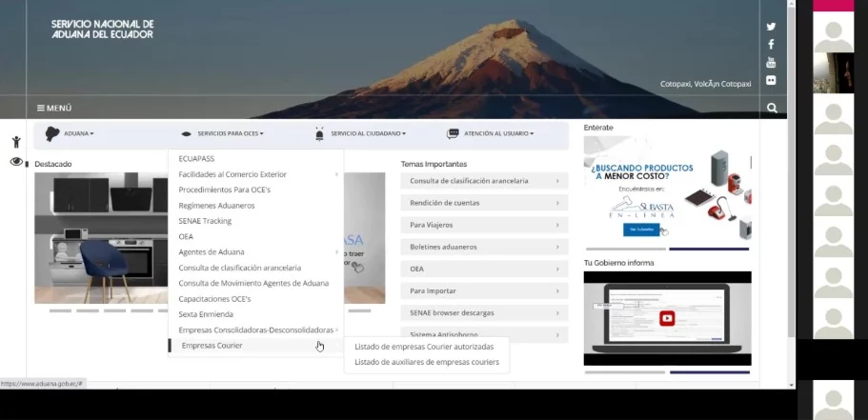Toggle the eye visibility icon on left sidebar
Viewport: 868px width, 420px height.
tap(16, 162)
